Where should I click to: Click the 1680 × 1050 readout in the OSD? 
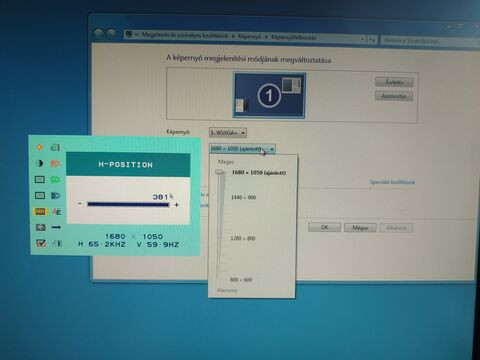[134, 236]
